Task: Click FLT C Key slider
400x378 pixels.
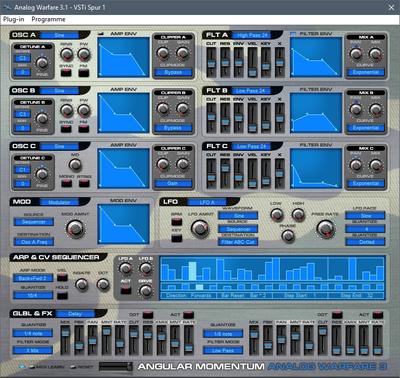Action: click(x=266, y=174)
